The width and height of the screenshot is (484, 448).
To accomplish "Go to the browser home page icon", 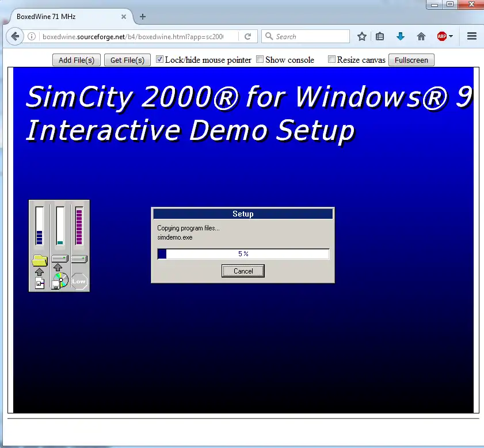I will pyautogui.click(x=421, y=36).
